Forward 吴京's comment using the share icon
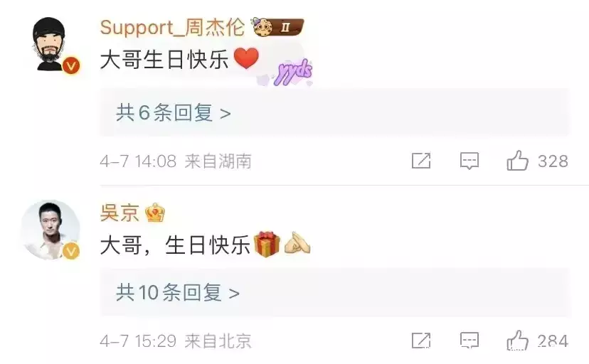Viewport: 589px width, 364px height. coord(421,341)
